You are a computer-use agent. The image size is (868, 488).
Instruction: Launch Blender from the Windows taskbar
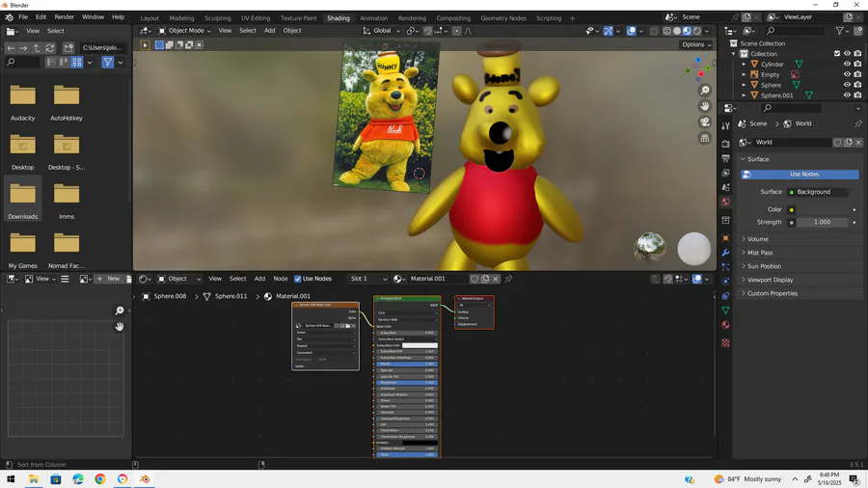coord(145,479)
